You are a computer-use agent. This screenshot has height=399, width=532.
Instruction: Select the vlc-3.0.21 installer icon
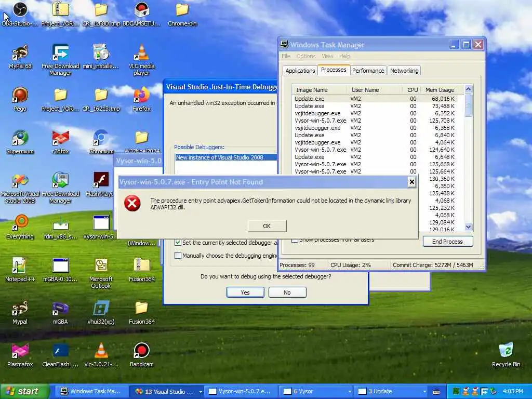tap(101, 355)
